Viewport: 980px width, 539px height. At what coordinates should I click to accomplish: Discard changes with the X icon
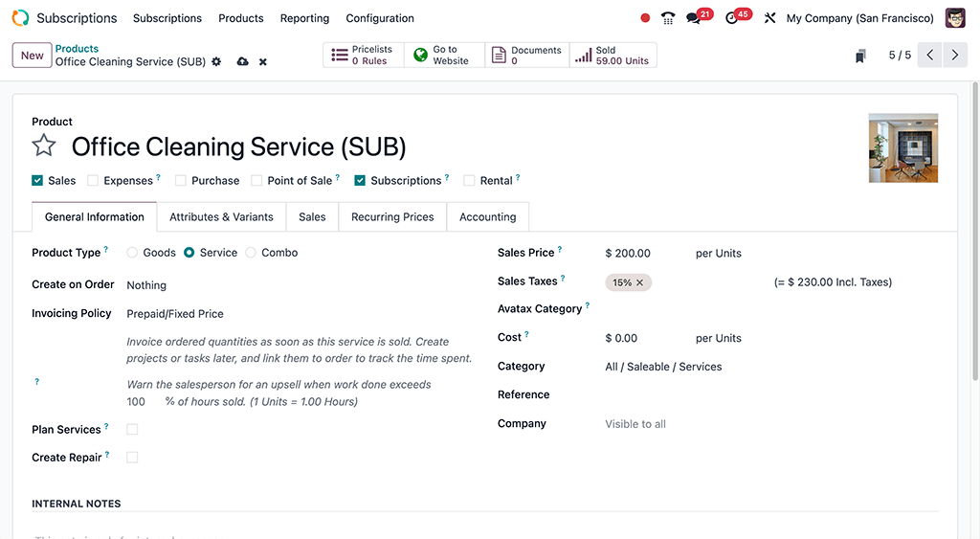pyautogui.click(x=263, y=62)
